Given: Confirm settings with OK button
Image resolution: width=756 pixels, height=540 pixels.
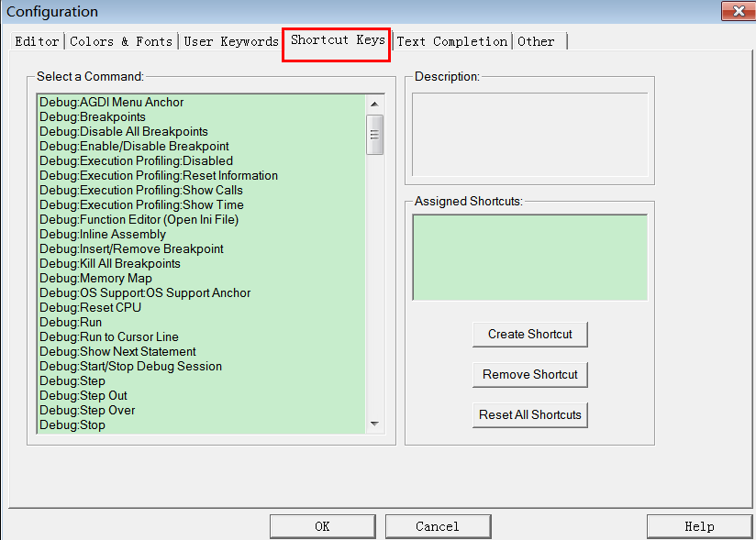Looking at the screenshot, I should tap(322, 525).
